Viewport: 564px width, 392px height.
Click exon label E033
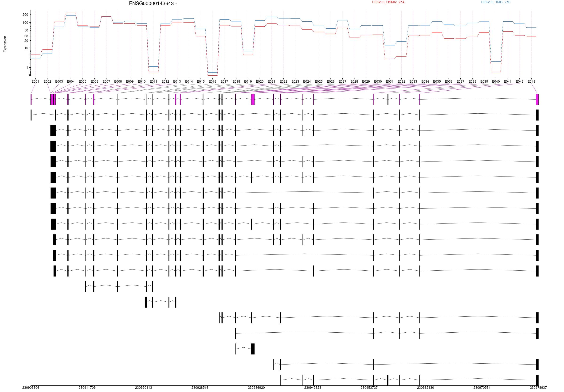coord(413,81)
